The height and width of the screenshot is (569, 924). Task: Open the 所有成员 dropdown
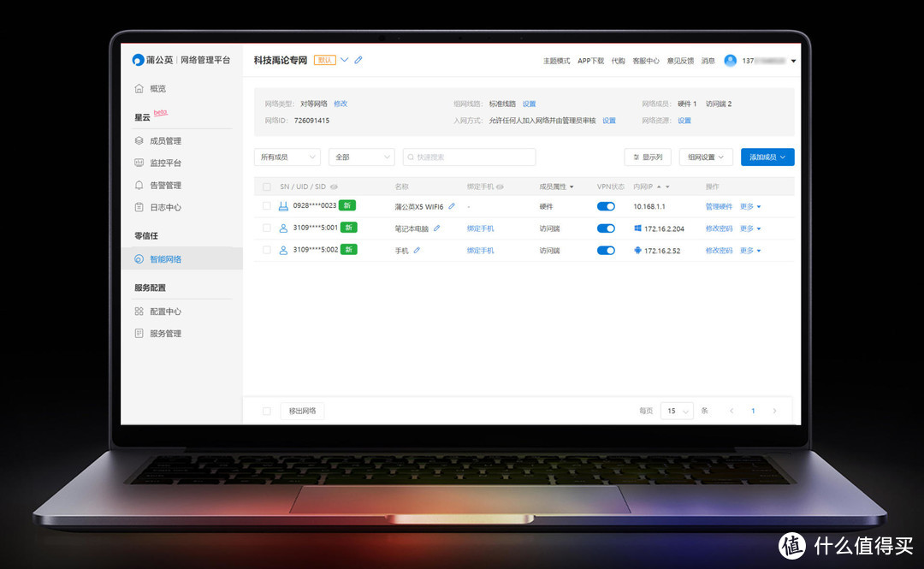click(x=287, y=157)
